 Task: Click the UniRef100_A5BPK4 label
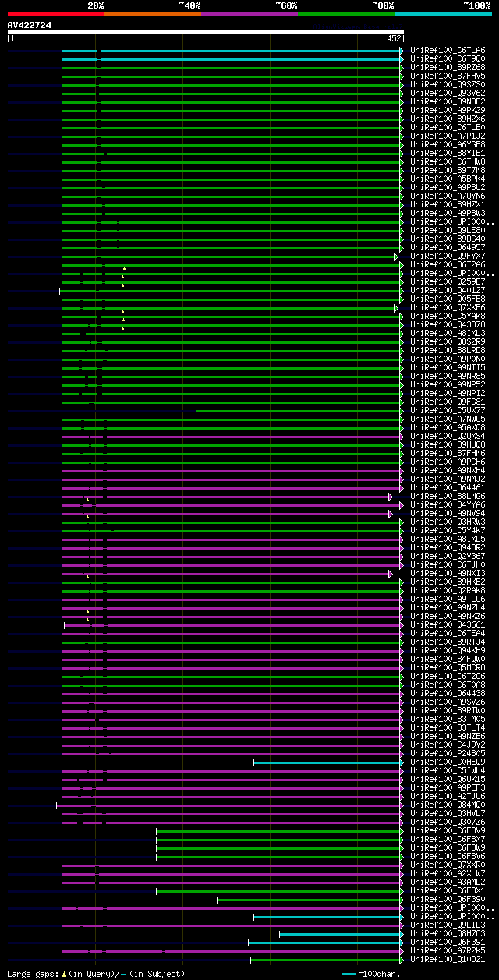[x=448, y=179]
